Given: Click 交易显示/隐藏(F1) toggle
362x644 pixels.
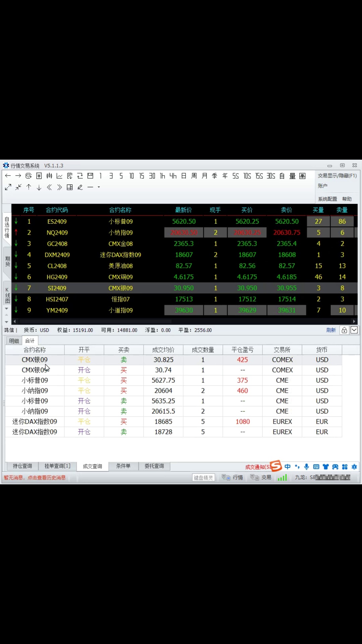Looking at the screenshot, I should click(x=337, y=176).
